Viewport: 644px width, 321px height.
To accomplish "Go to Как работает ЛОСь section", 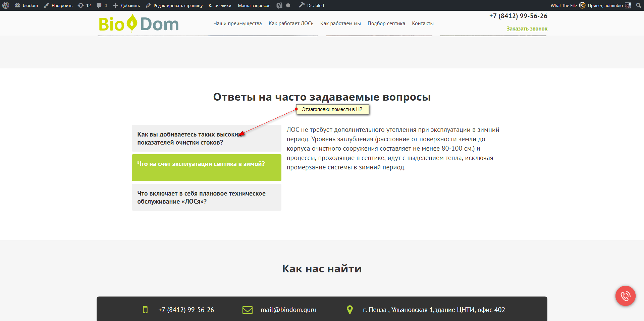I will click(291, 23).
